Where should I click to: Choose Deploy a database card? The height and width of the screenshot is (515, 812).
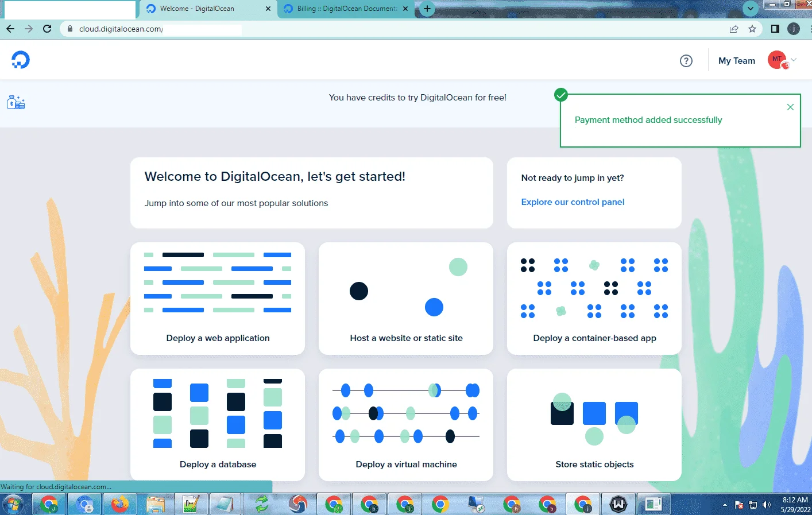pos(218,425)
